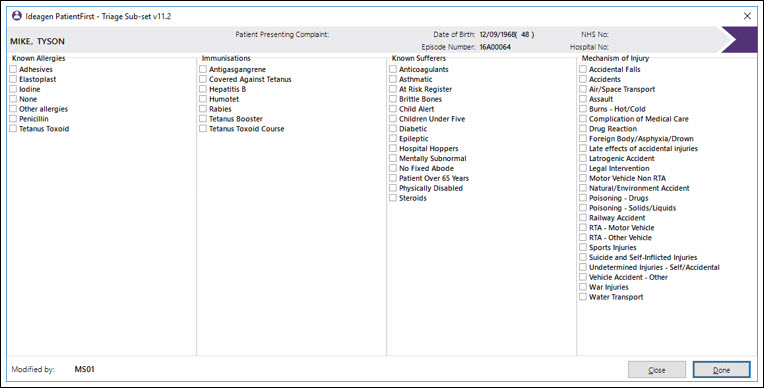Check Tetanus Booster option

203,118
